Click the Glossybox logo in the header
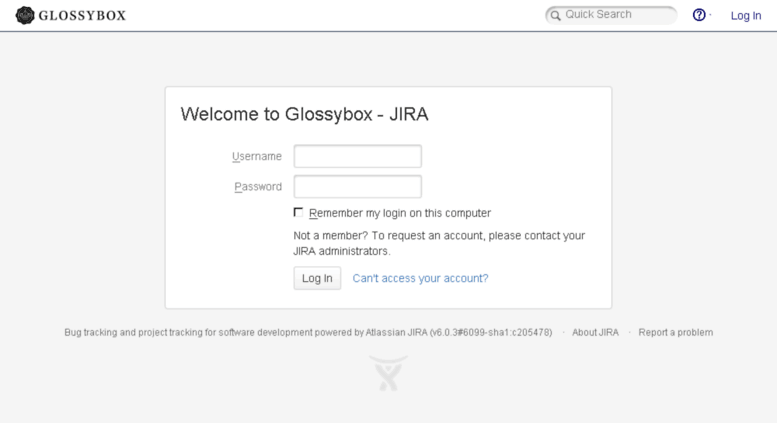The width and height of the screenshot is (777, 423). [71, 15]
